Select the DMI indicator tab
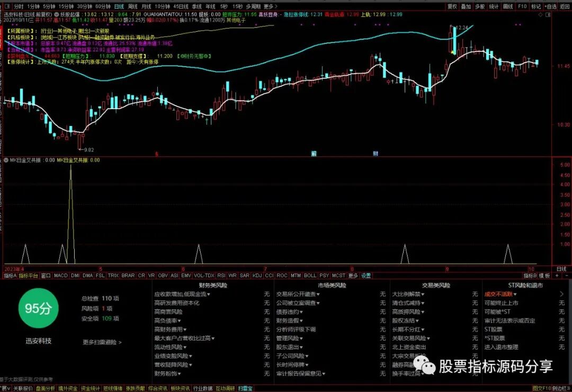The height and width of the screenshot is (392, 572). [x=75, y=275]
